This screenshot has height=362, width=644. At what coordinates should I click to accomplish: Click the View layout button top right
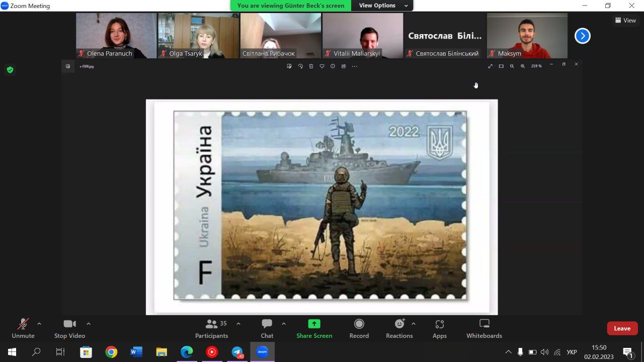[625, 21]
